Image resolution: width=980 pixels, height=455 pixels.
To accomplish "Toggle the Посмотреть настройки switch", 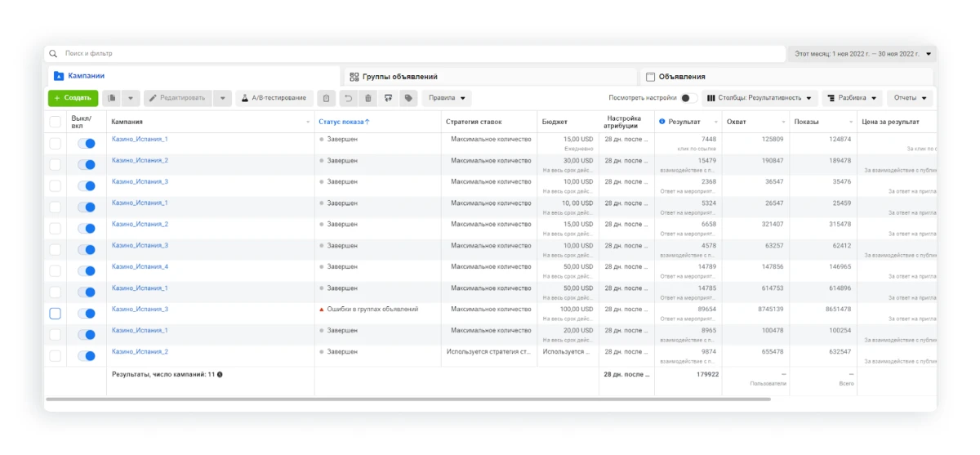I will pos(689,98).
